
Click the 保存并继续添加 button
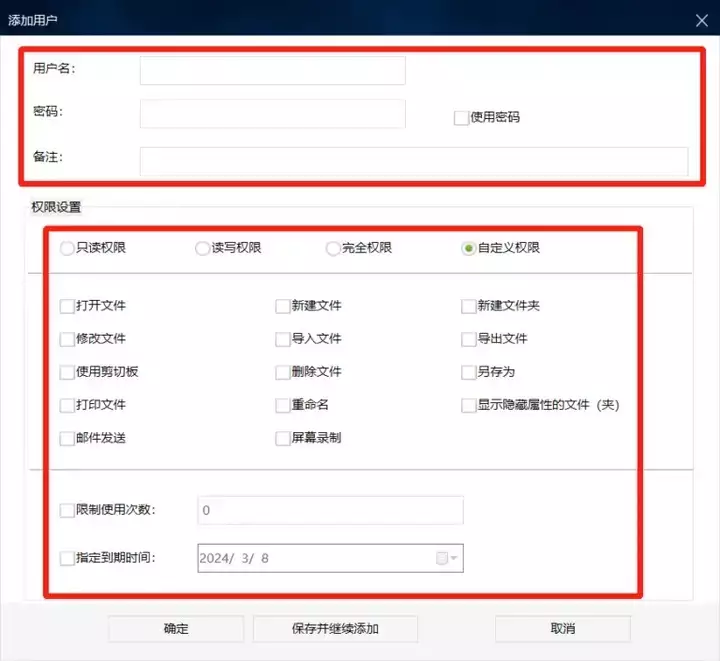click(x=335, y=628)
